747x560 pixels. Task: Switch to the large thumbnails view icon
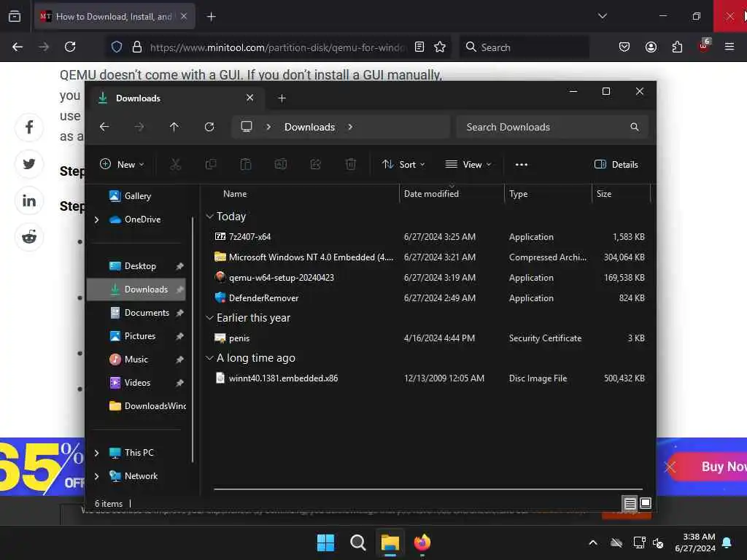point(646,503)
